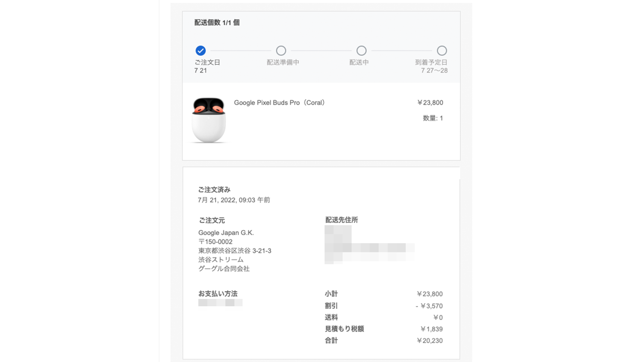The image size is (644, 362).
Task: Click the blue checkmark order-date step icon
Action: (200, 51)
